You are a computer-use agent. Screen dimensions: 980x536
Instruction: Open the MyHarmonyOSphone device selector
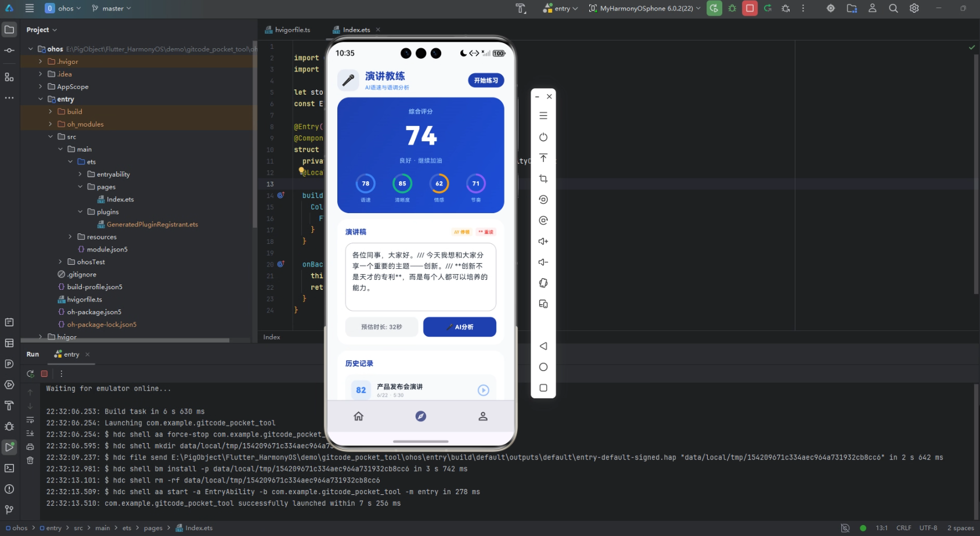(644, 8)
